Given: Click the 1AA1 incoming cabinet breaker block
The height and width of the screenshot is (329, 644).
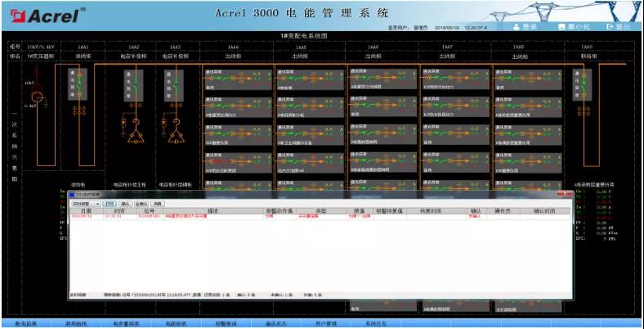Looking at the screenshot, I should point(77,85).
